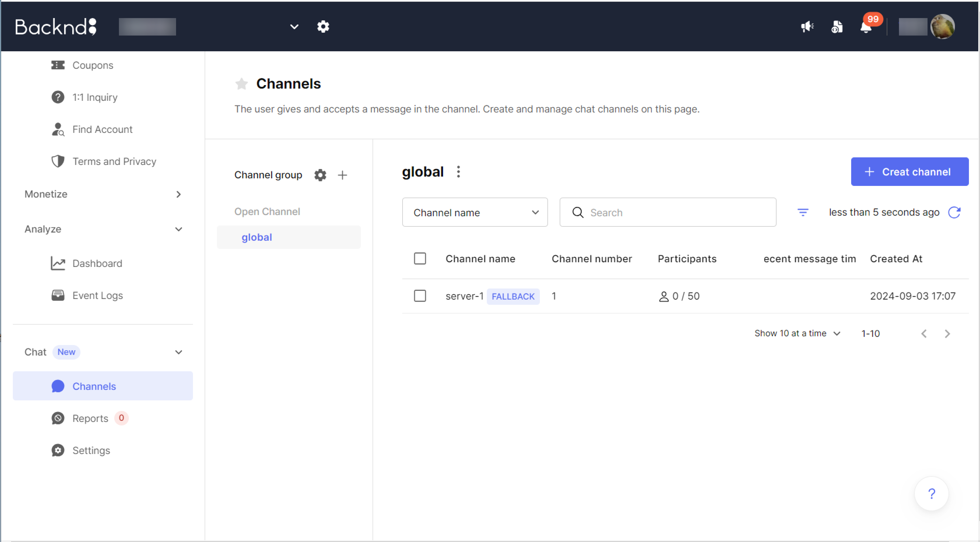Viewport: 980px width, 542px height.
Task: Click the Find Account person icon
Action: (58, 129)
